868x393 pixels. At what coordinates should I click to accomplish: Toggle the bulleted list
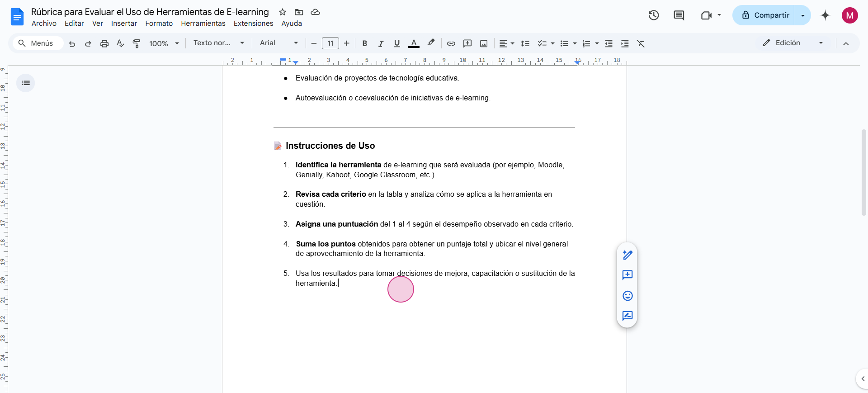pyautogui.click(x=564, y=43)
